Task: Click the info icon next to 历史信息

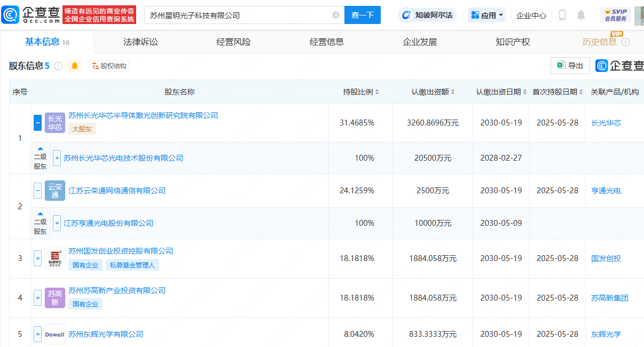Action: pos(625,42)
